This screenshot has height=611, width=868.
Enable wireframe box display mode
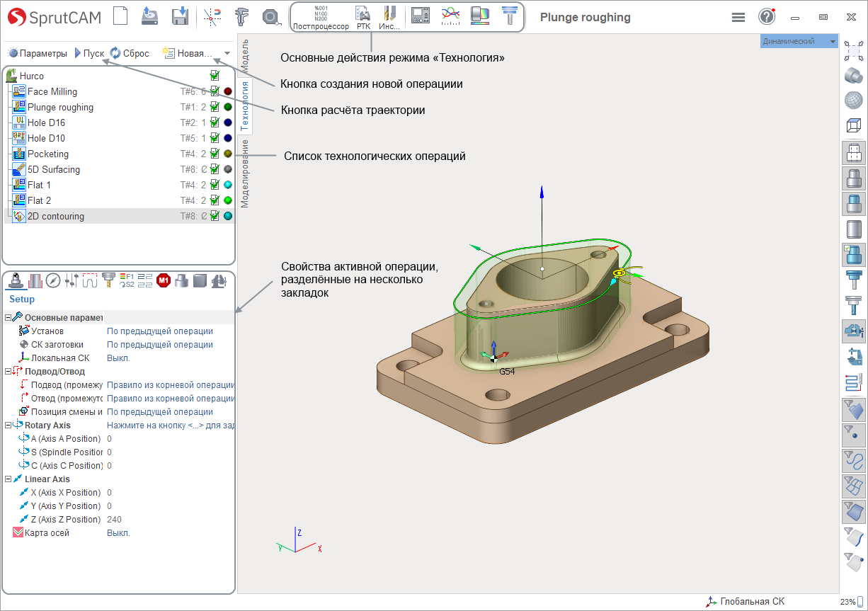point(854,125)
